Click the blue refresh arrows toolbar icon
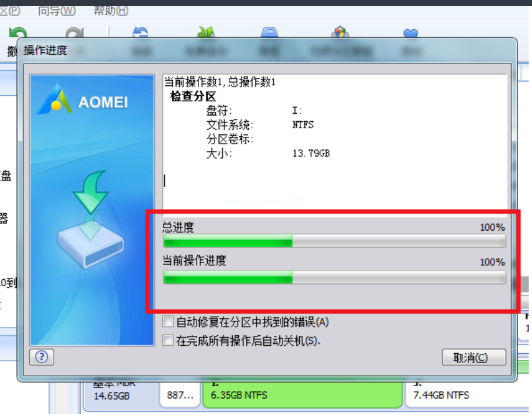This screenshot has height=414, width=532. tap(140, 32)
